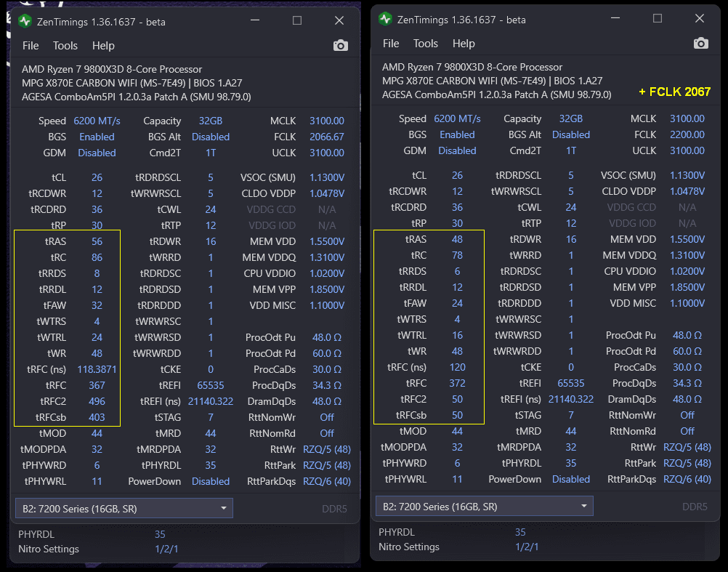
Task: Click ZenTimings app logo in left title bar
Action: pyautogui.click(x=25, y=21)
